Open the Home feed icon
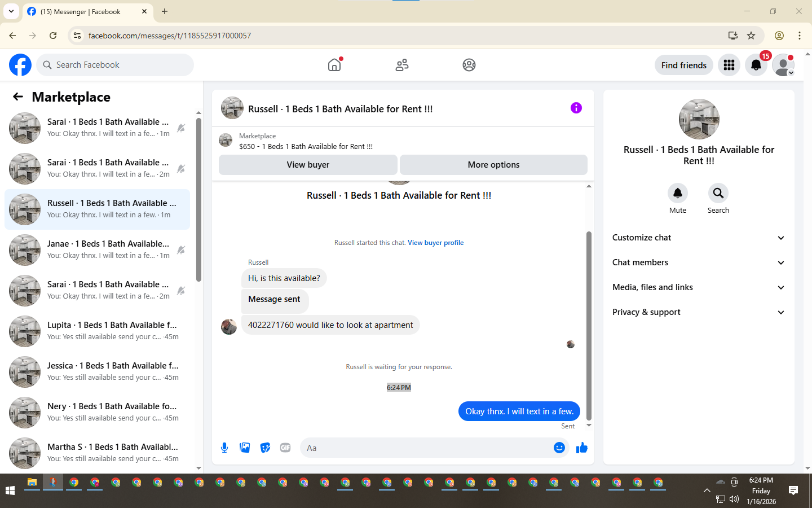The width and height of the screenshot is (812, 508). tap(334, 65)
